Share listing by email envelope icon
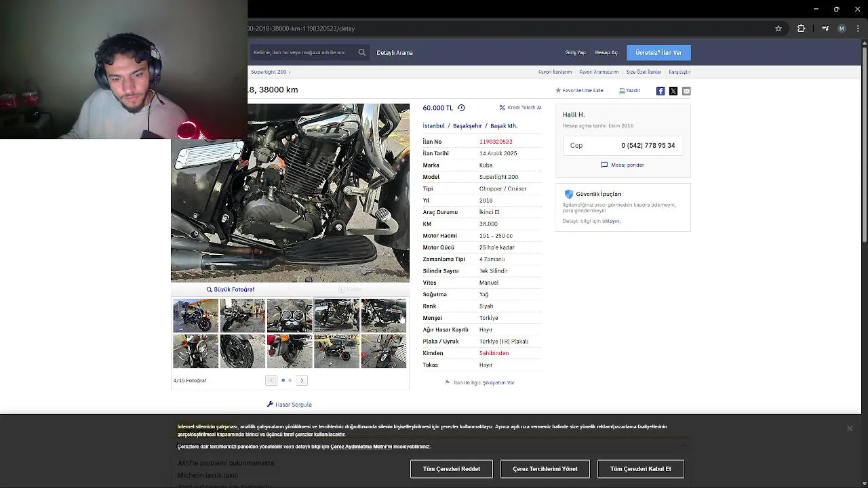Image resolution: width=868 pixels, height=488 pixels. tap(686, 91)
